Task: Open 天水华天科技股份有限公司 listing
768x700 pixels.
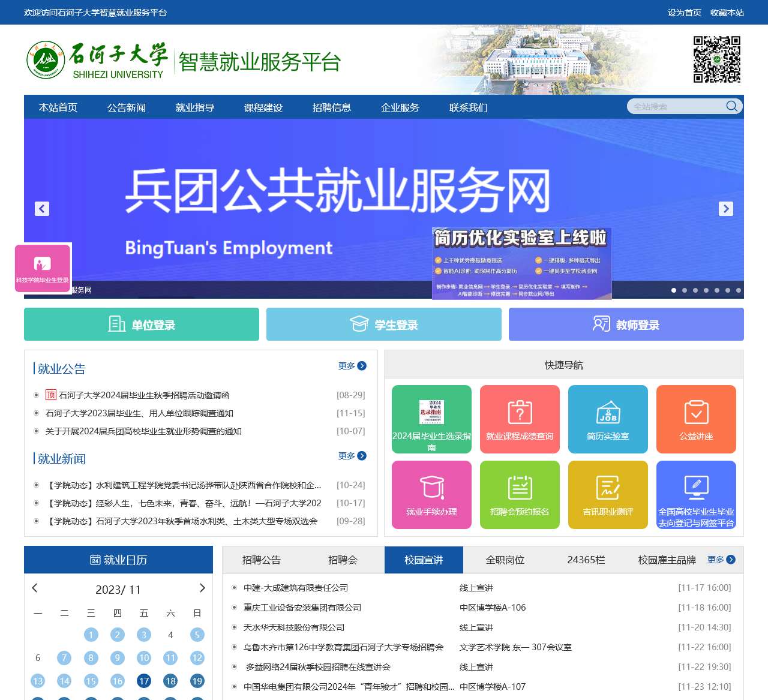Action: 294,627
